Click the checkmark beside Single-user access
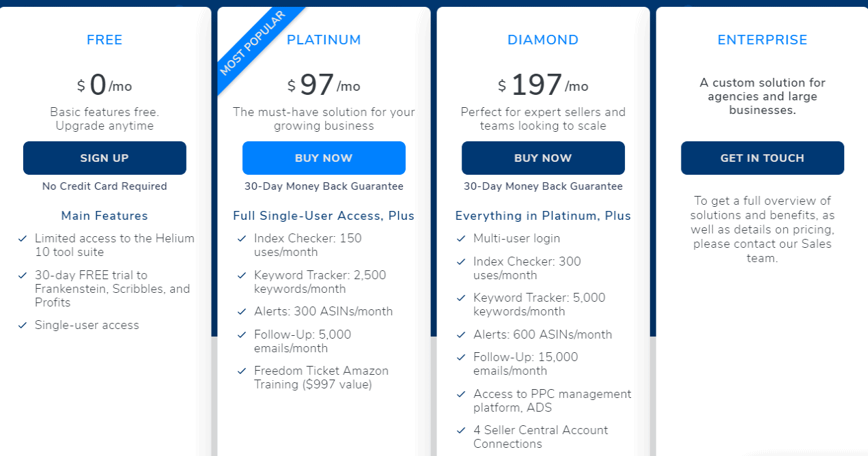Image resolution: width=868 pixels, height=456 pixels. point(23,325)
